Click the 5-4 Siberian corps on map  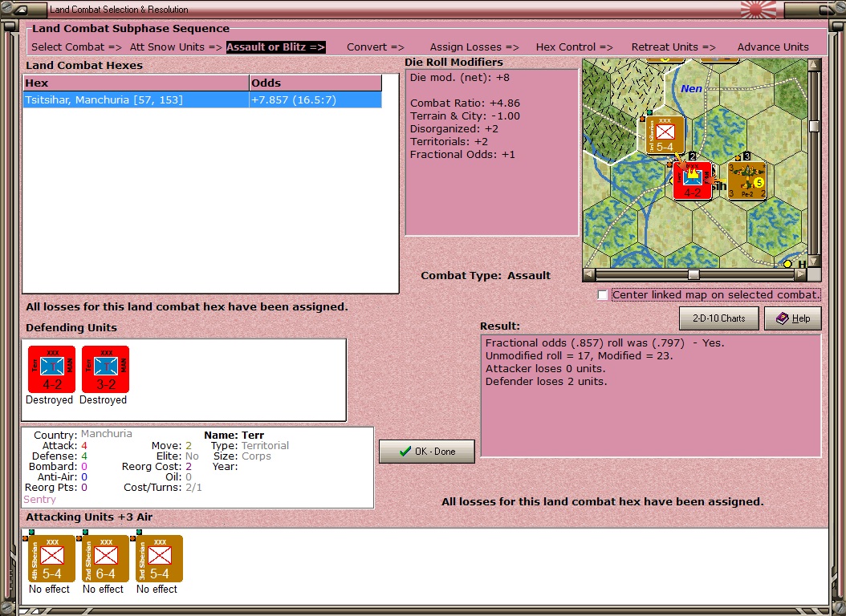click(665, 135)
